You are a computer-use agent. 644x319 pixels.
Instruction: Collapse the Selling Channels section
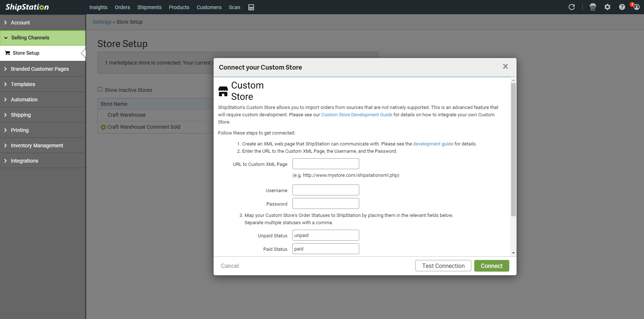[x=43, y=38]
